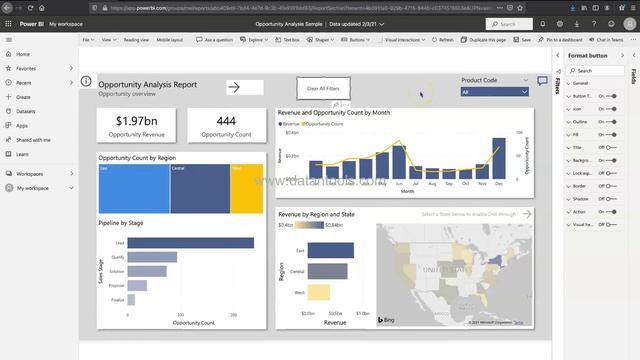Click the Refresh icon in toolbar
Image resolution: width=640 pixels, height=360 pixels.
click(434, 40)
